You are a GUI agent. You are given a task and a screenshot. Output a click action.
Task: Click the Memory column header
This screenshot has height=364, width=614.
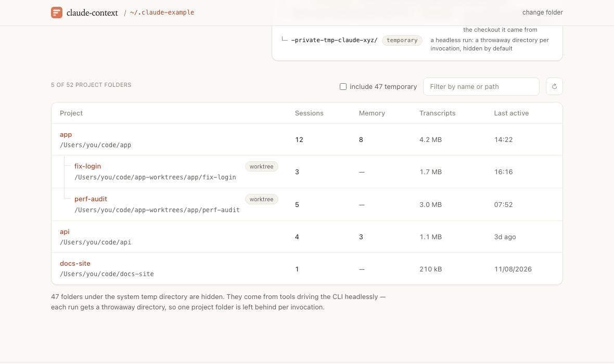click(x=372, y=113)
